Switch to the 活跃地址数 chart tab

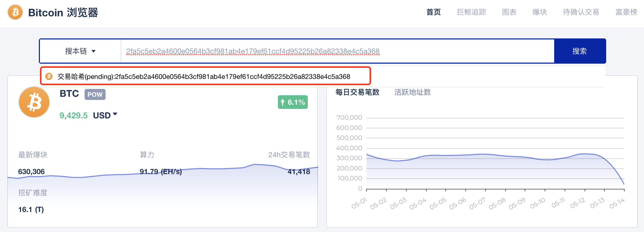click(412, 92)
